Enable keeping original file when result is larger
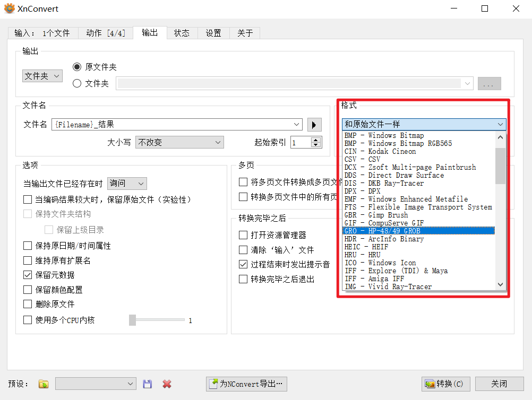This screenshot has width=532, height=400. click(x=28, y=199)
